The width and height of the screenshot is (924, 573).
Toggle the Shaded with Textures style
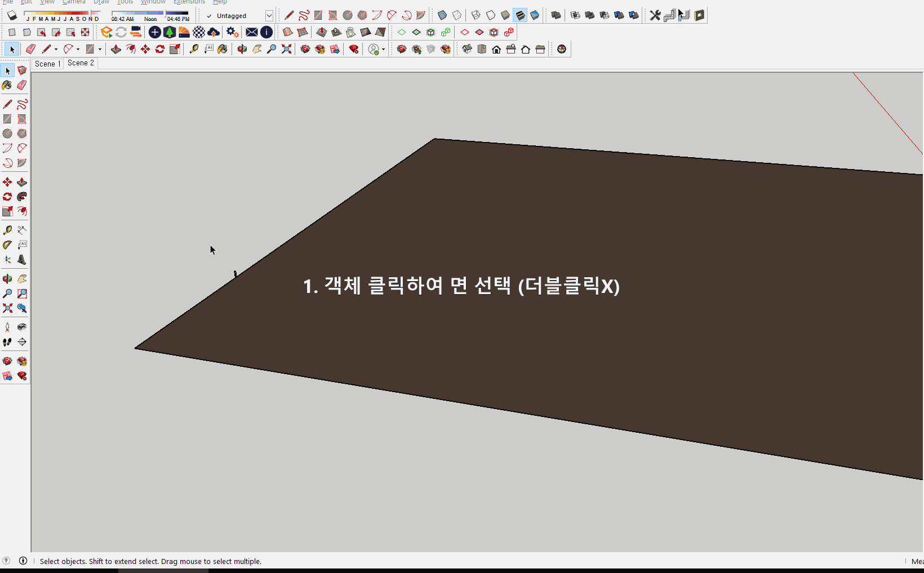pyautogui.click(x=519, y=15)
